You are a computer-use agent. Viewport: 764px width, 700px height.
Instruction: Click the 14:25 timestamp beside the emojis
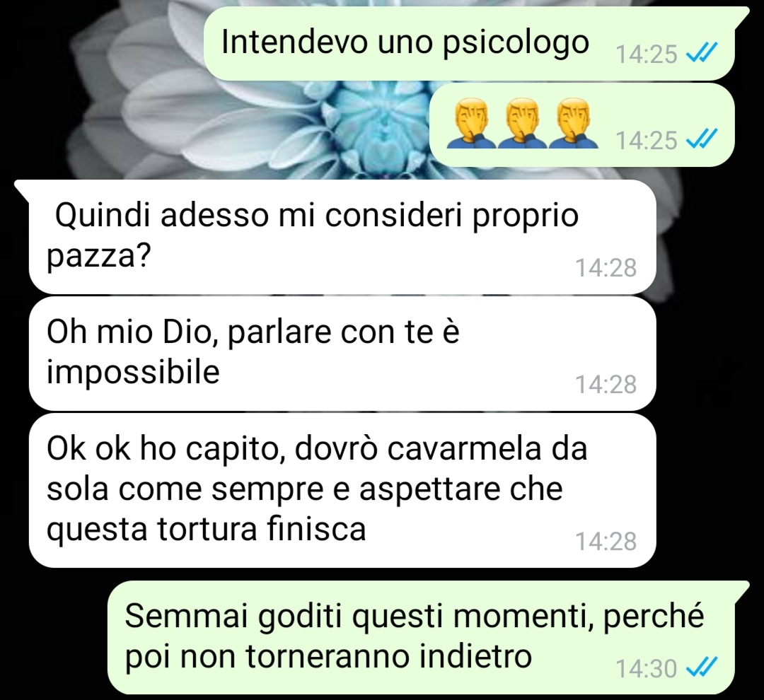pyautogui.click(x=647, y=140)
